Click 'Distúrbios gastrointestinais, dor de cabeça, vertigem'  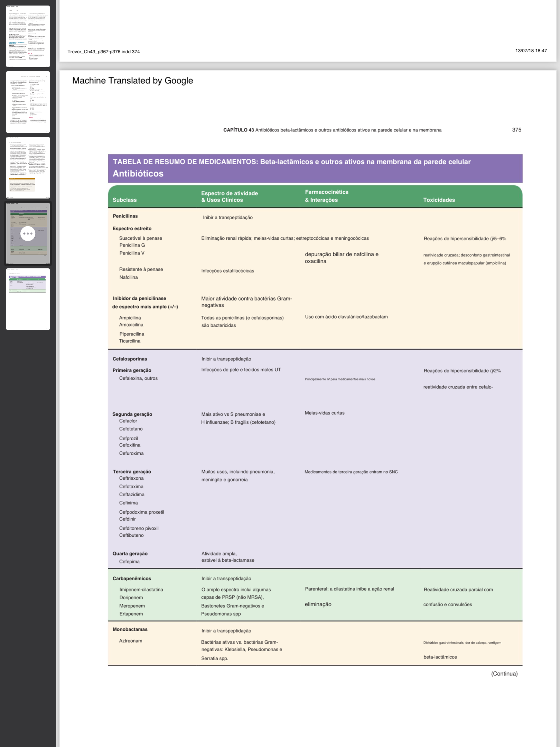pyautogui.click(x=462, y=643)
